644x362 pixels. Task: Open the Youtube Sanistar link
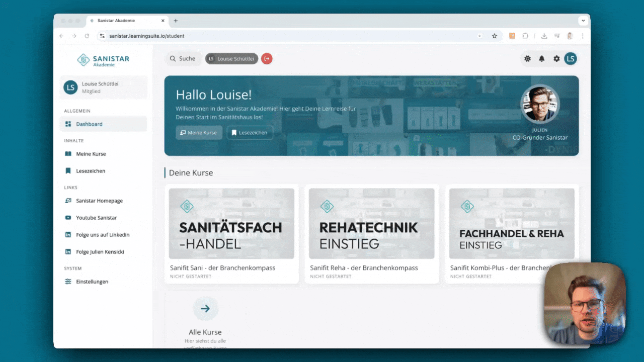(x=103, y=218)
